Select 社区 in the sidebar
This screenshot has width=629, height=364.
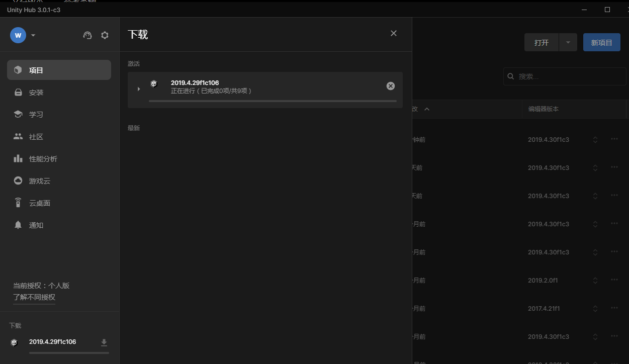(x=59, y=136)
